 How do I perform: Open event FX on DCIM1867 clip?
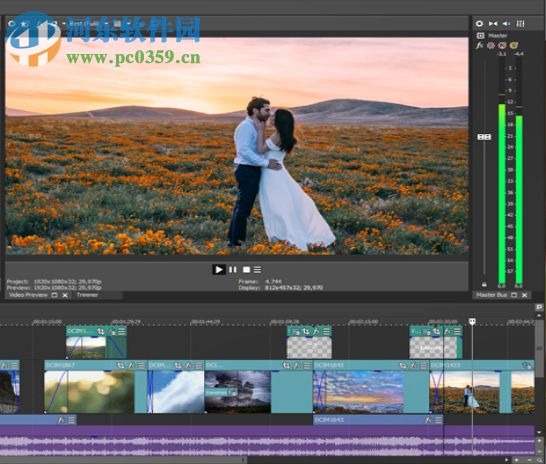pyautogui.click(x=131, y=365)
